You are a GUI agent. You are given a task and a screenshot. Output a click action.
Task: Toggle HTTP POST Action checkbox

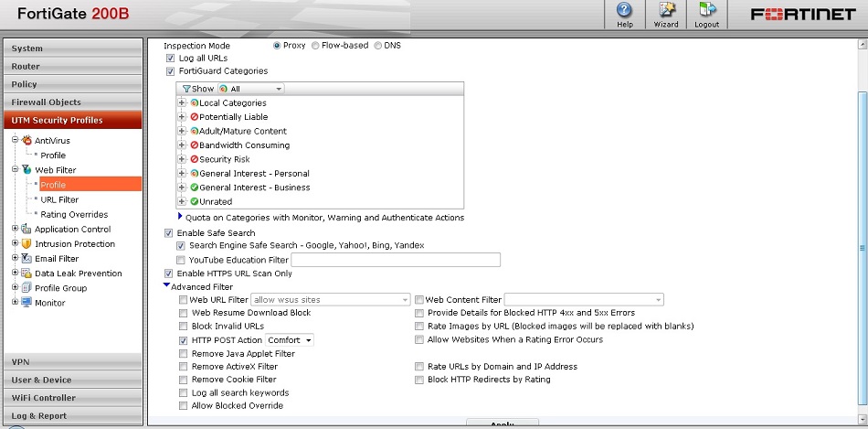[x=184, y=340]
